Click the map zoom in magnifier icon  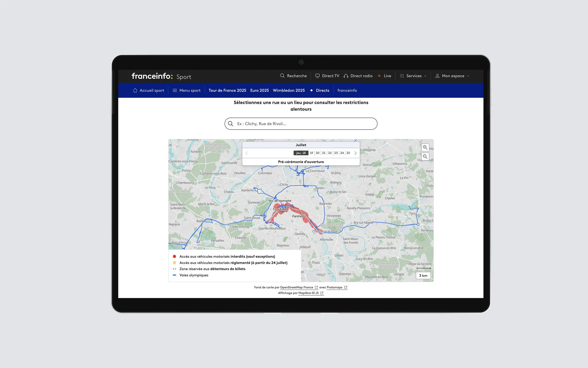pyautogui.click(x=425, y=147)
